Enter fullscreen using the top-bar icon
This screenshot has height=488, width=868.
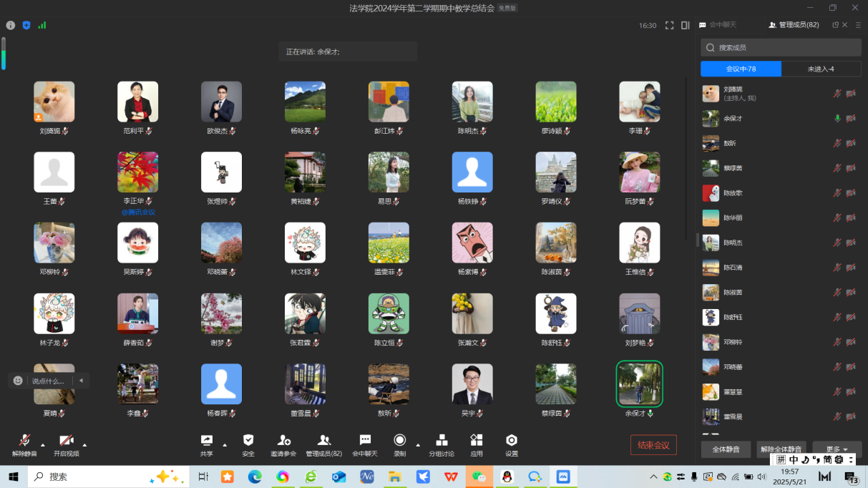670,25
